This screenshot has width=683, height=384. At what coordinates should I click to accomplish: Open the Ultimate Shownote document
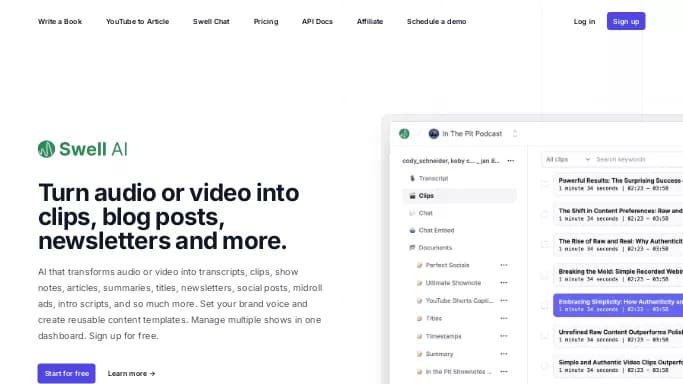(453, 283)
